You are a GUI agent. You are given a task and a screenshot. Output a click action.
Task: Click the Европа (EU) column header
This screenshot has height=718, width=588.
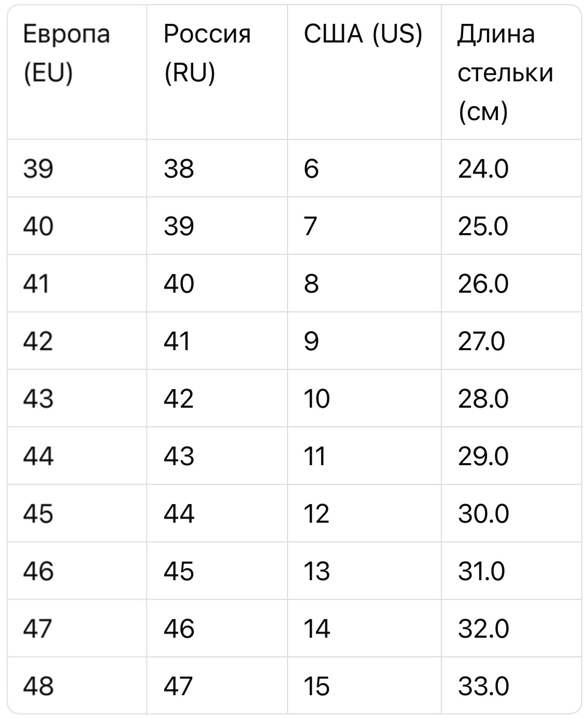pyautogui.click(x=66, y=53)
